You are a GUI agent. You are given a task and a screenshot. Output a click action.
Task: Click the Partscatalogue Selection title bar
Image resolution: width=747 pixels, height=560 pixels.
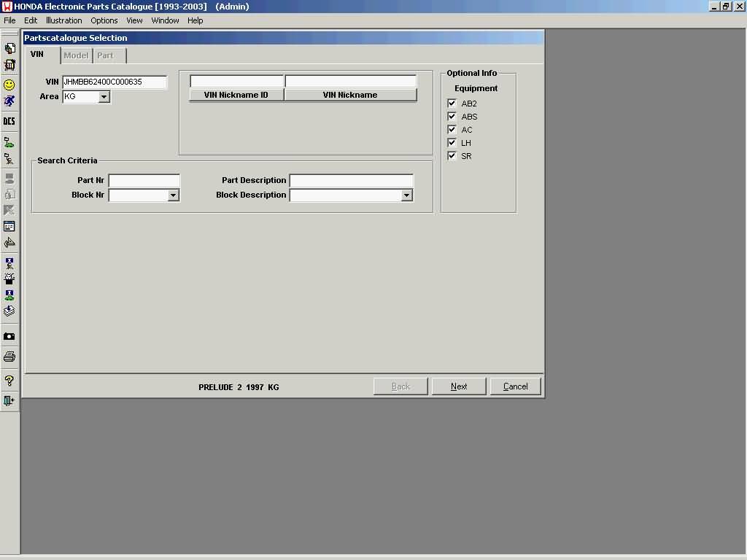(x=284, y=38)
